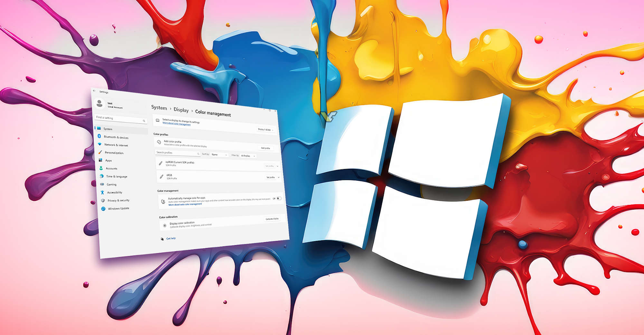Click the Gaming icon in sidebar
Screen dimensions: 644x335
(x=102, y=184)
